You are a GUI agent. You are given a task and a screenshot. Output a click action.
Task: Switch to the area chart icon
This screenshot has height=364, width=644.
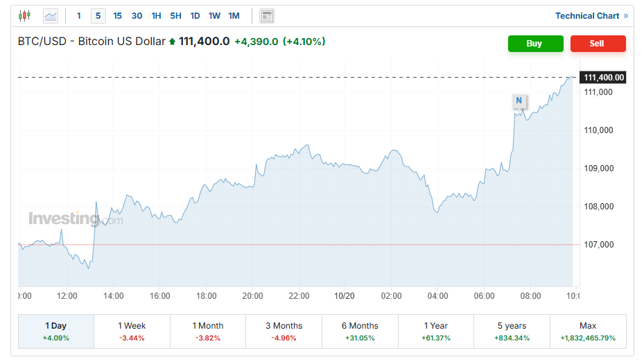[51, 15]
